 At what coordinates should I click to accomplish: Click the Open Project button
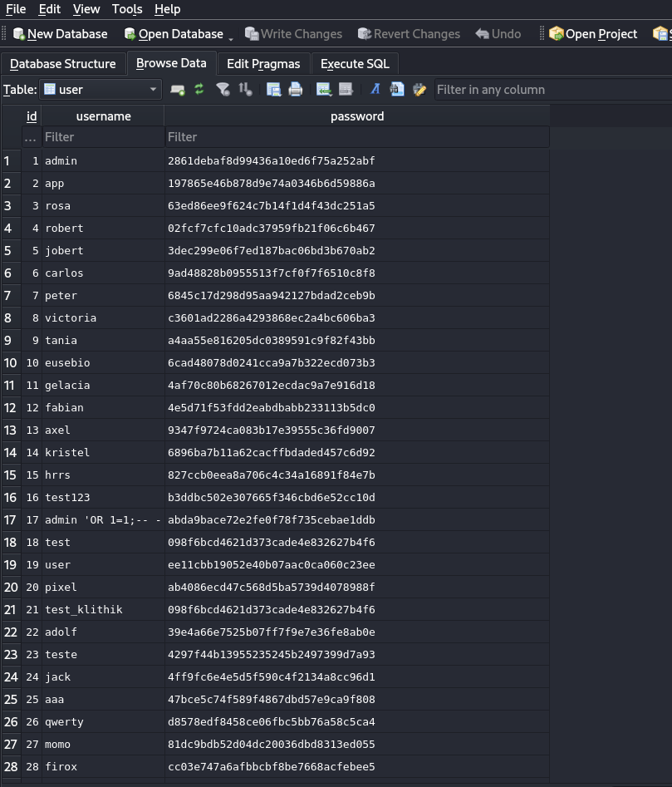coord(593,33)
